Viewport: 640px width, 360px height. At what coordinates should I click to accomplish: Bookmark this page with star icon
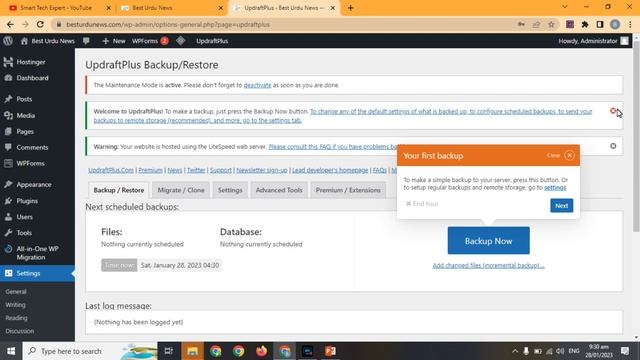tap(551, 24)
